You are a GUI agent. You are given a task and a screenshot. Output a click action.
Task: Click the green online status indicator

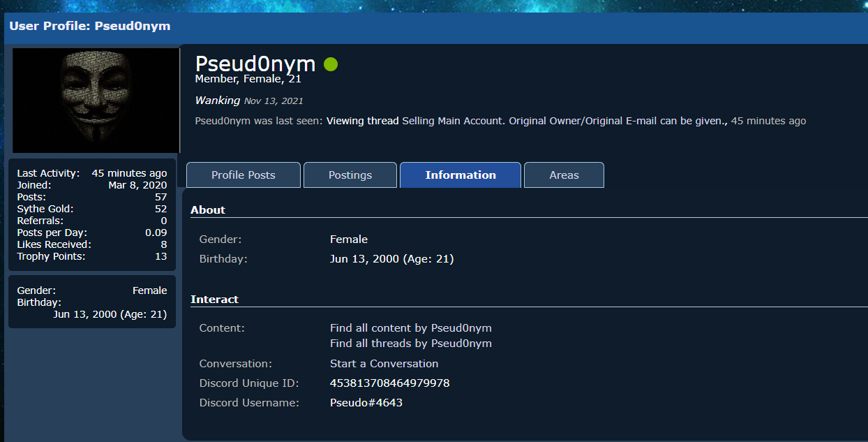(x=331, y=64)
